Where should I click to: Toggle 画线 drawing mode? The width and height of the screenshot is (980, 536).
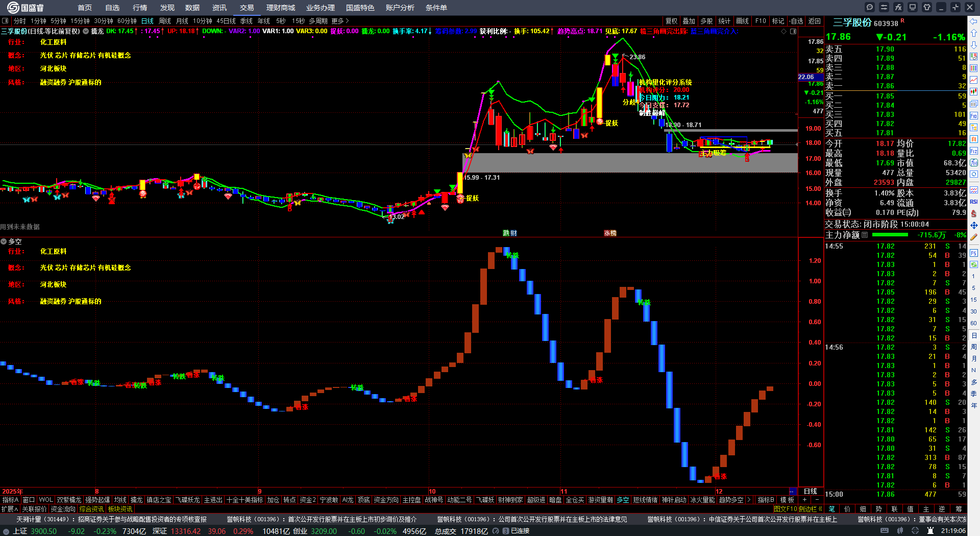[x=742, y=21]
